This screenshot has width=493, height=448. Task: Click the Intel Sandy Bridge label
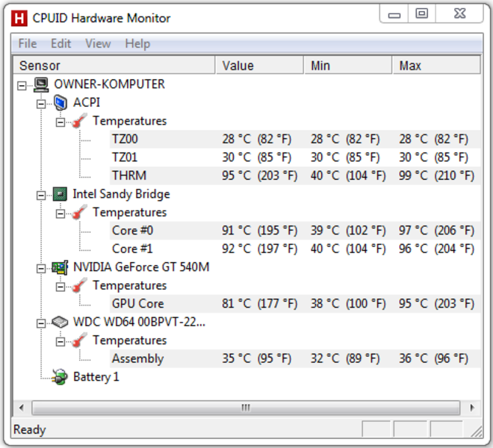click(121, 194)
